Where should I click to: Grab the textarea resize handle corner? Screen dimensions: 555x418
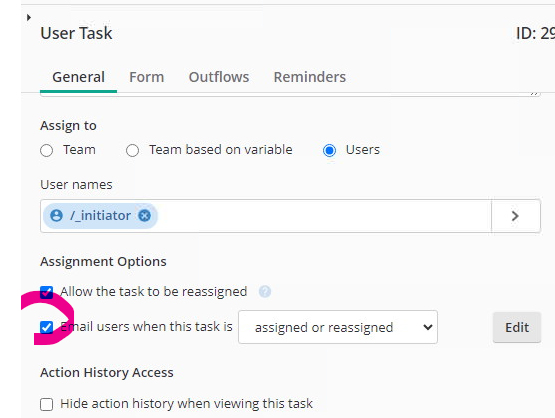534,93
